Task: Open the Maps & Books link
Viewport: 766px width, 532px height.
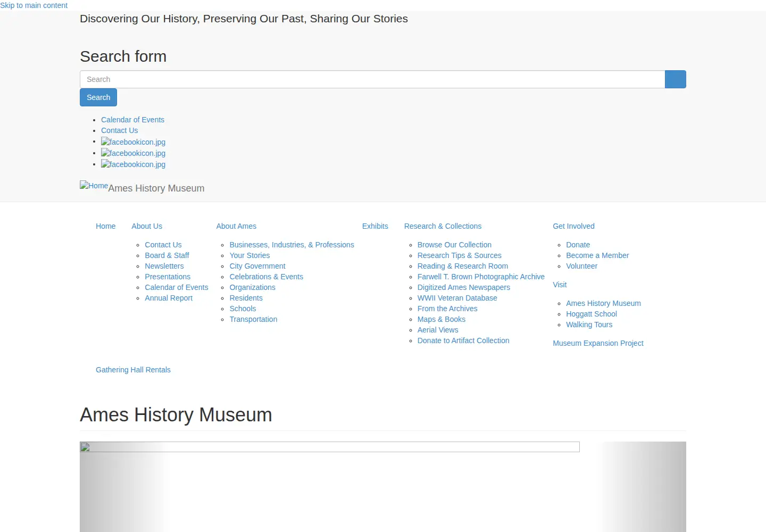Action: (442, 319)
